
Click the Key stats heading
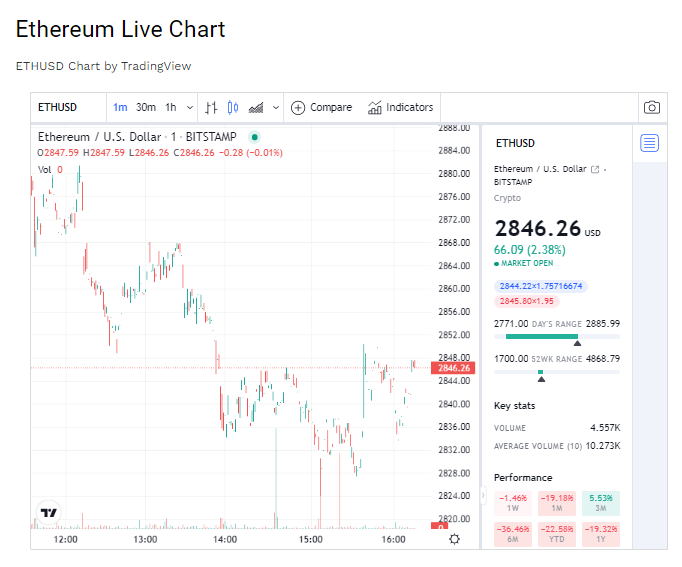tap(515, 406)
